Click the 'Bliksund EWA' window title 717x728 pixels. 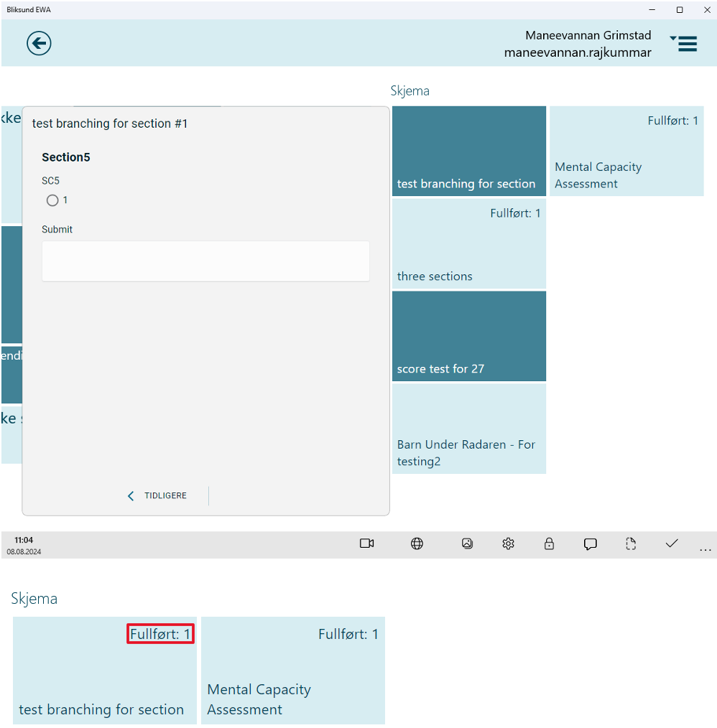coord(28,10)
